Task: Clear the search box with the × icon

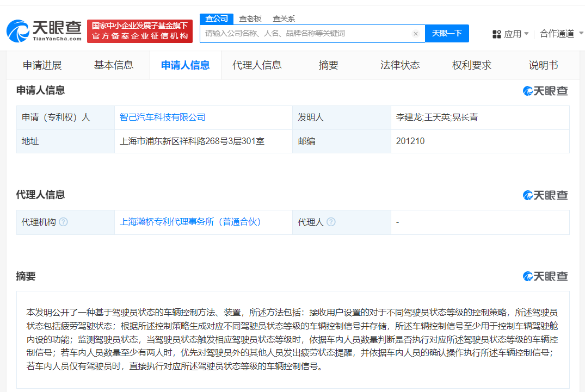Action: (416, 33)
